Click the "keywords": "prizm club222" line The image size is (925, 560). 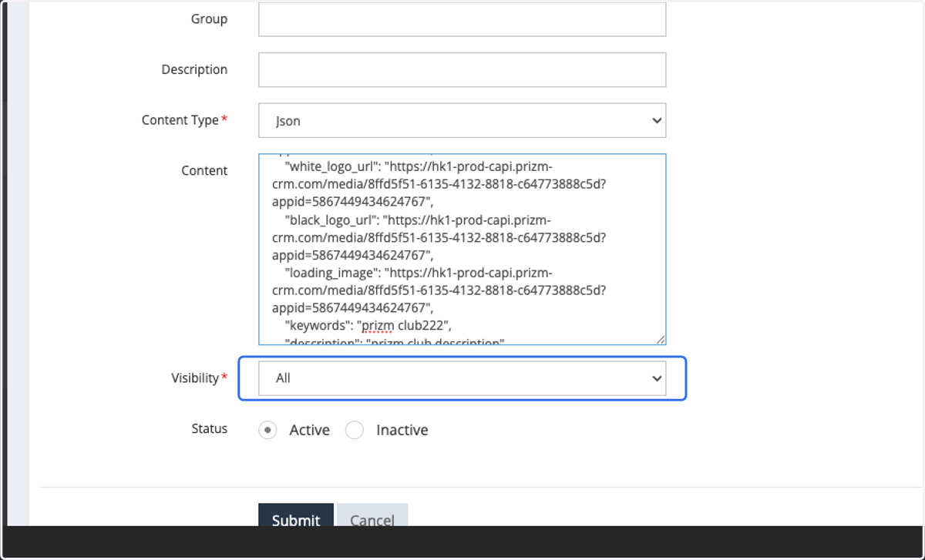[x=368, y=324]
